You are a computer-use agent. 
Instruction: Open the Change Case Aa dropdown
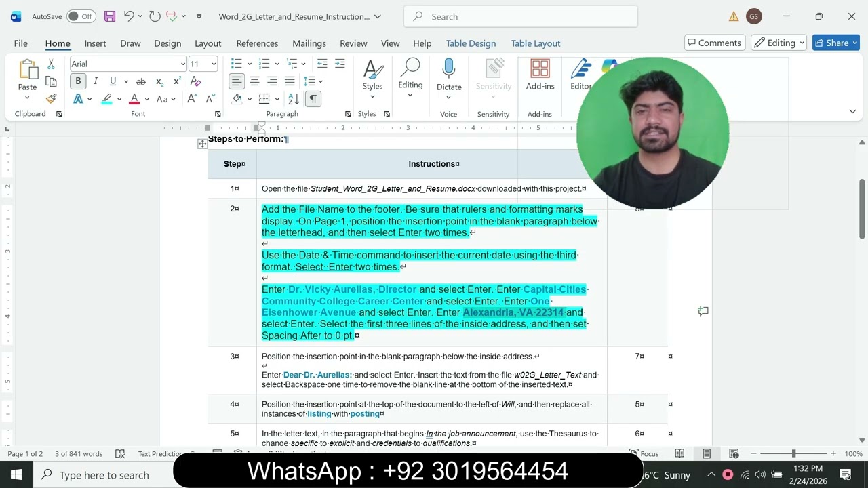point(165,99)
